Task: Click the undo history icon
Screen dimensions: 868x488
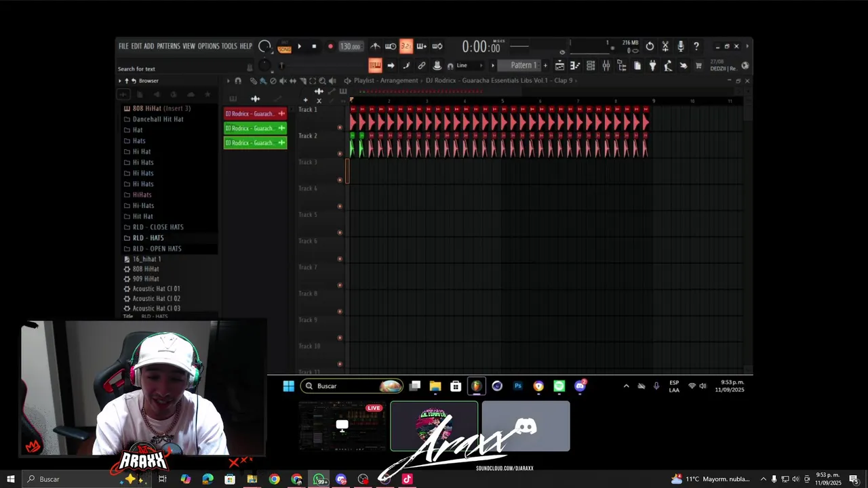Action: 650,46
